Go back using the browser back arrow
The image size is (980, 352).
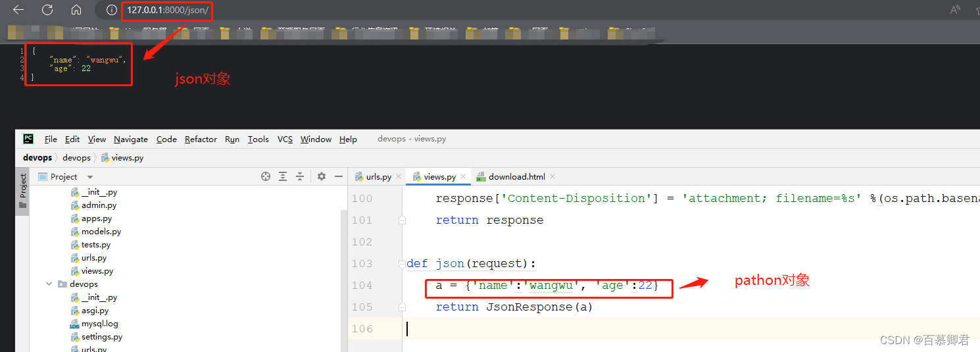tap(18, 10)
